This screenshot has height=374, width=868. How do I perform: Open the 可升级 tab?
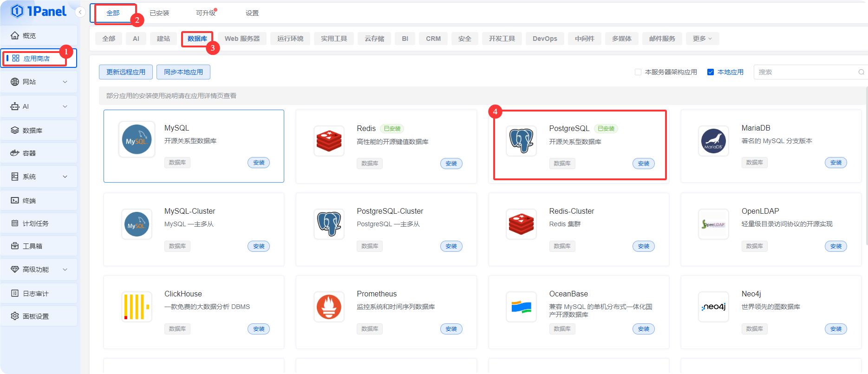coord(206,13)
